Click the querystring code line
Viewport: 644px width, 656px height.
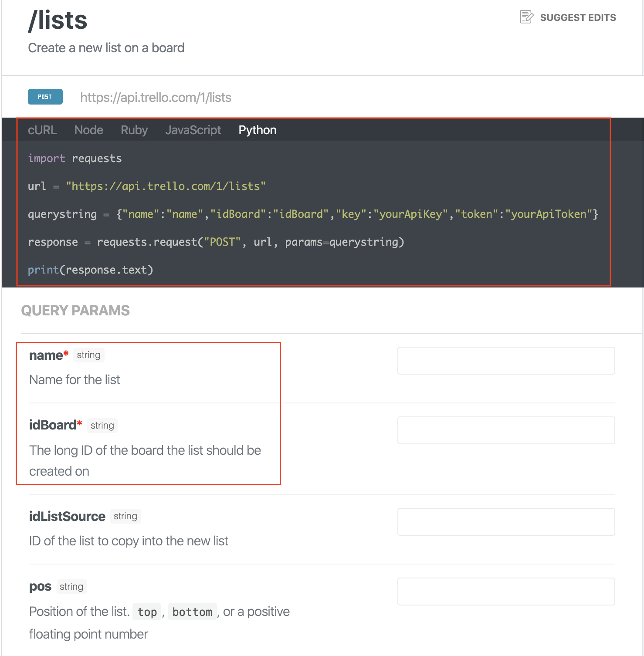coord(313,214)
